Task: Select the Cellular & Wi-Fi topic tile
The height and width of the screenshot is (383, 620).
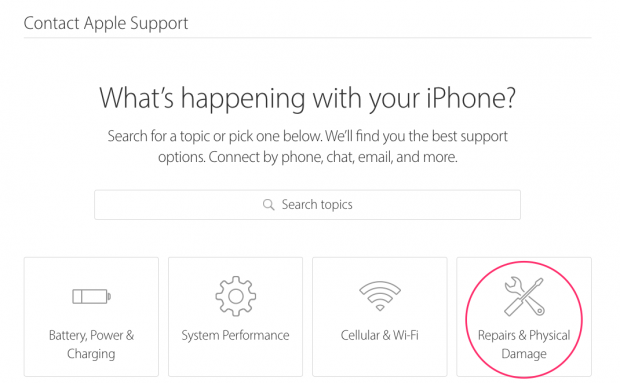Action: click(380, 317)
